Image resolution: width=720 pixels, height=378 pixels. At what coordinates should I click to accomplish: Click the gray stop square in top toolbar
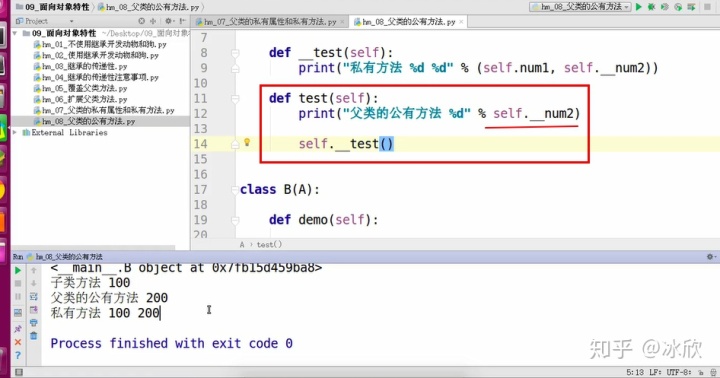(x=707, y=6)
